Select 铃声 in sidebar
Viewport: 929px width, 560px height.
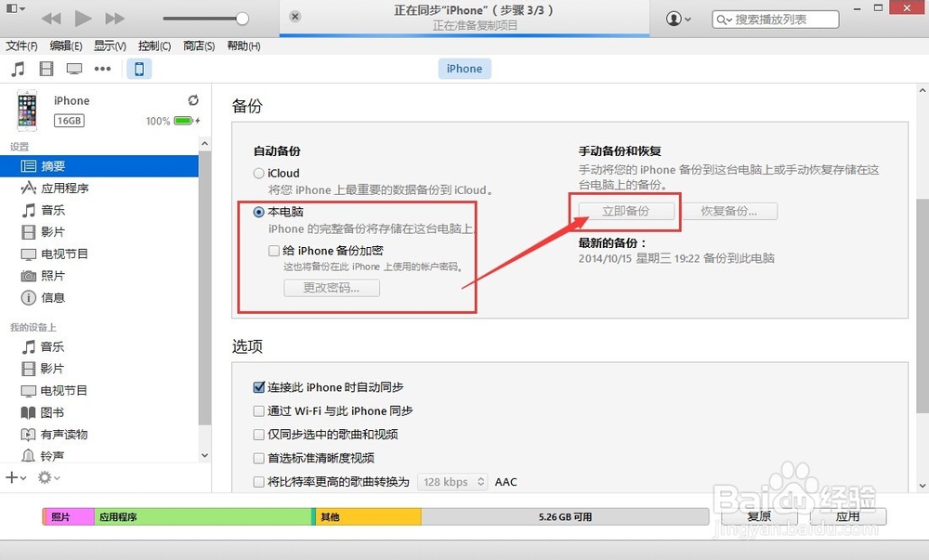click(x=99, y=456)
